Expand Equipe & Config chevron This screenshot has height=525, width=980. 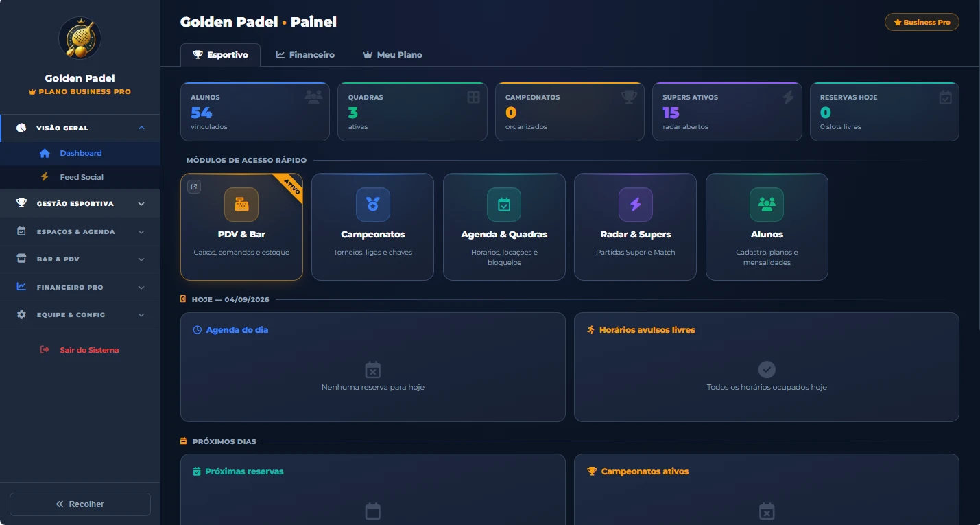(141, 315)
